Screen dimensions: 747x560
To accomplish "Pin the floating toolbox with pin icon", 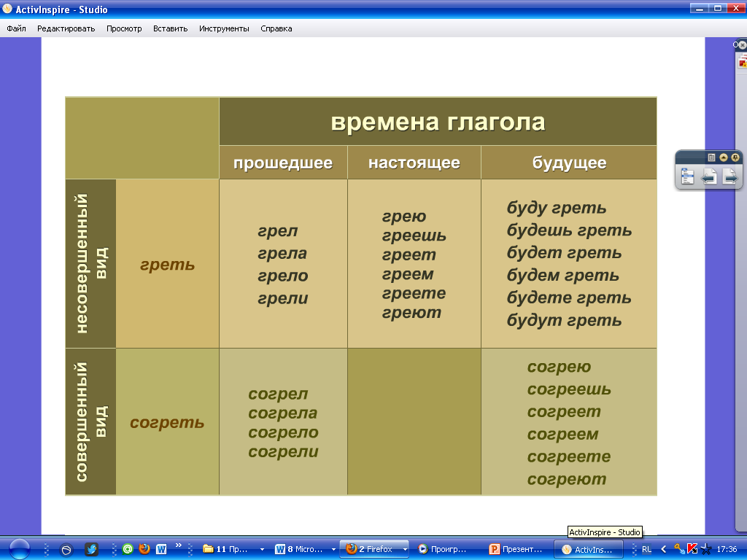I will [x=735, y=157].
